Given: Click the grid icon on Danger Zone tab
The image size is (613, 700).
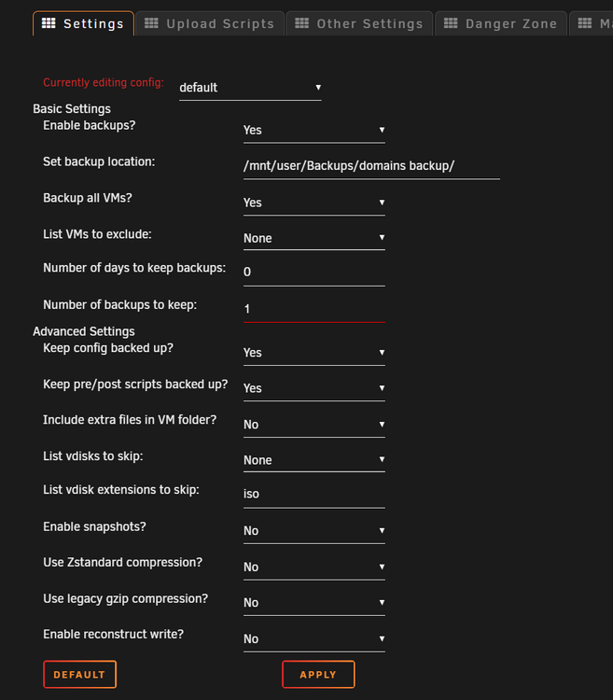Looking at the screenshot, I should pos(451,23).
